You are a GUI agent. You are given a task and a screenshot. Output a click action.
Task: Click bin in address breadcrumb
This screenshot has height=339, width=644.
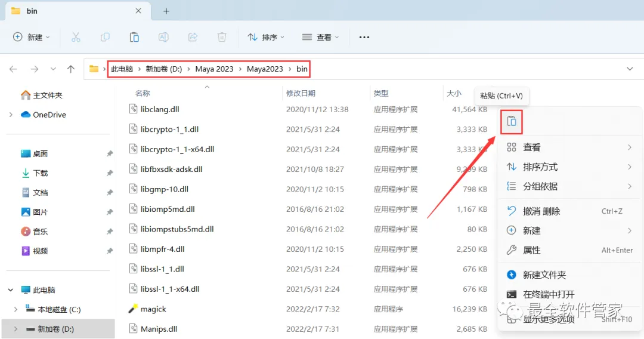pyautogui.click(x=302, y=69)
